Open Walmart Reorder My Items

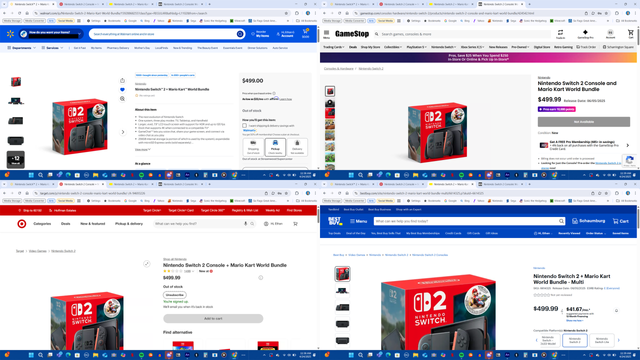[260, 34]
